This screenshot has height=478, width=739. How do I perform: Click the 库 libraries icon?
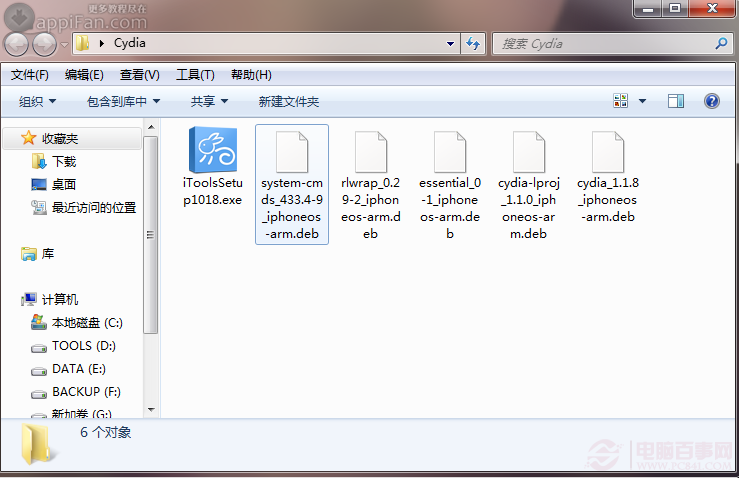tap(29, 254)
